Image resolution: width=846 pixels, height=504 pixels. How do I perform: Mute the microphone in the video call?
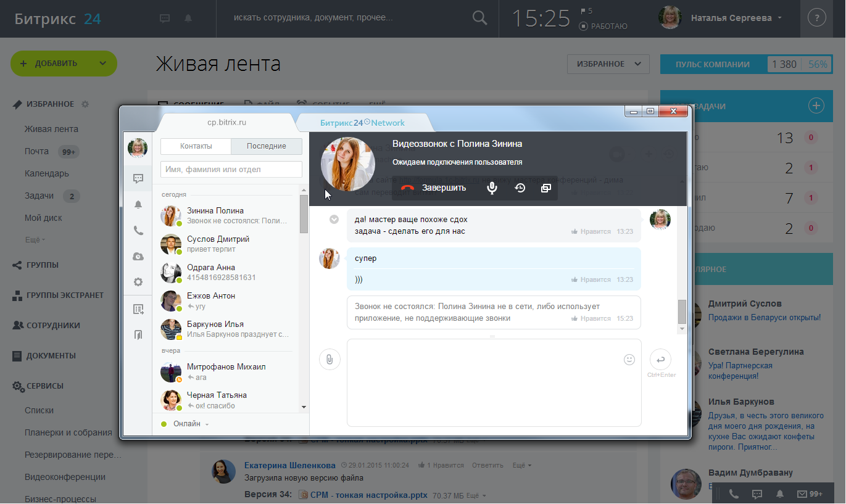click(492, 188)
